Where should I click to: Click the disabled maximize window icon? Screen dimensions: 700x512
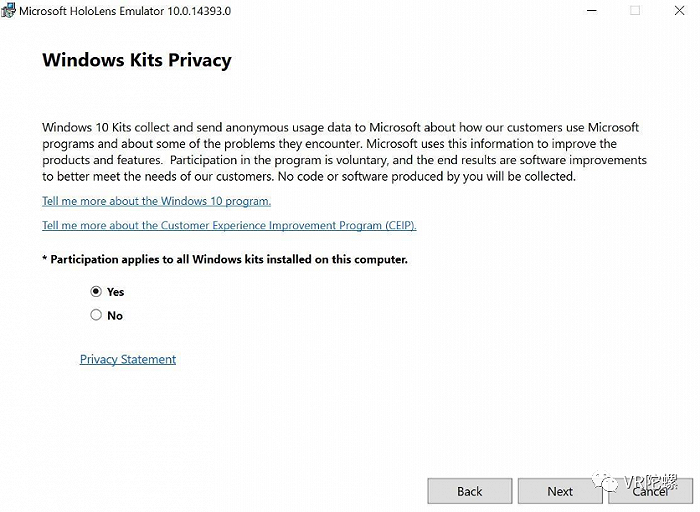click(634, 10)
